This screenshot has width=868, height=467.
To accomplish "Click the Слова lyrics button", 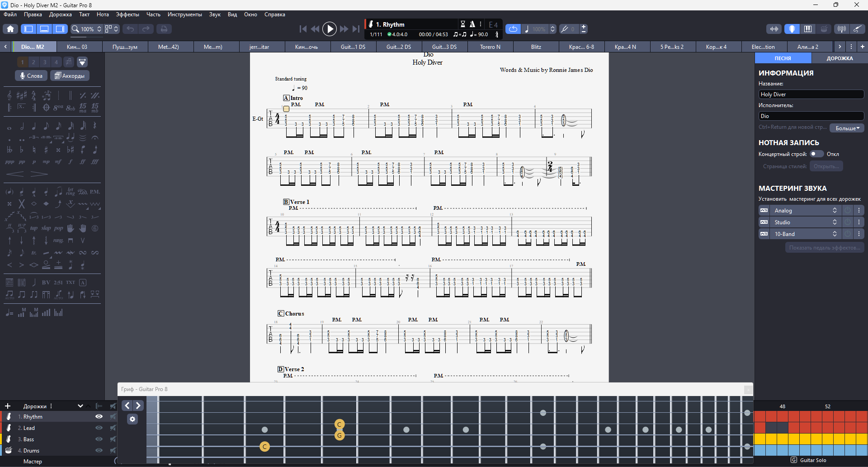I will 31,76.
